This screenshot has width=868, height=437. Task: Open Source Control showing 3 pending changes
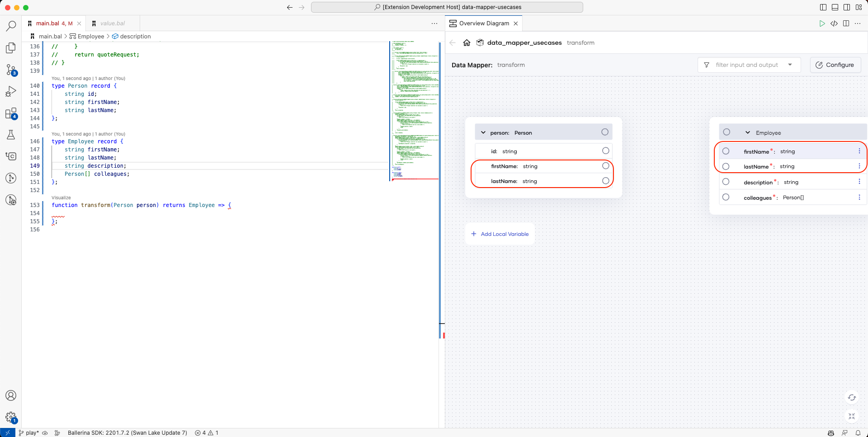tap(11, 70)
